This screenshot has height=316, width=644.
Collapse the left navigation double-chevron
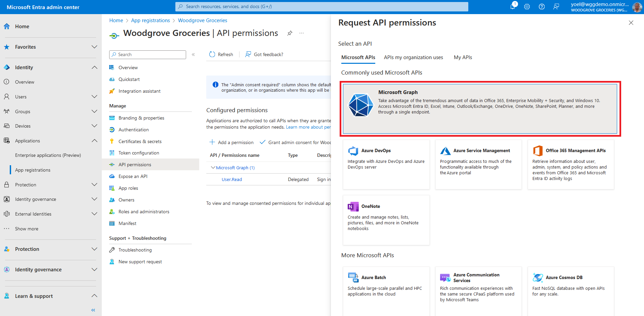pos(93,310)
